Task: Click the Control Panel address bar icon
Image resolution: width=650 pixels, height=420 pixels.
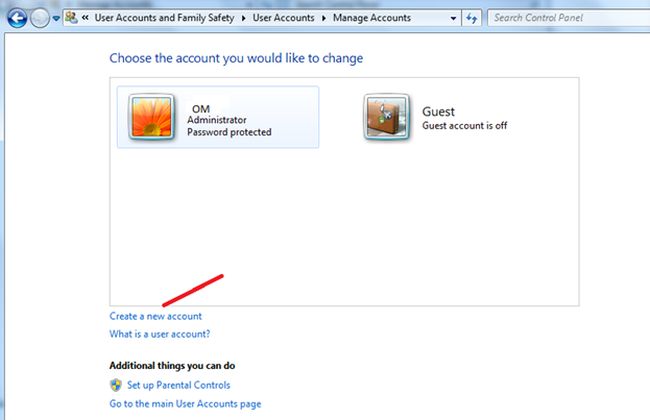Action: point(72,17)
